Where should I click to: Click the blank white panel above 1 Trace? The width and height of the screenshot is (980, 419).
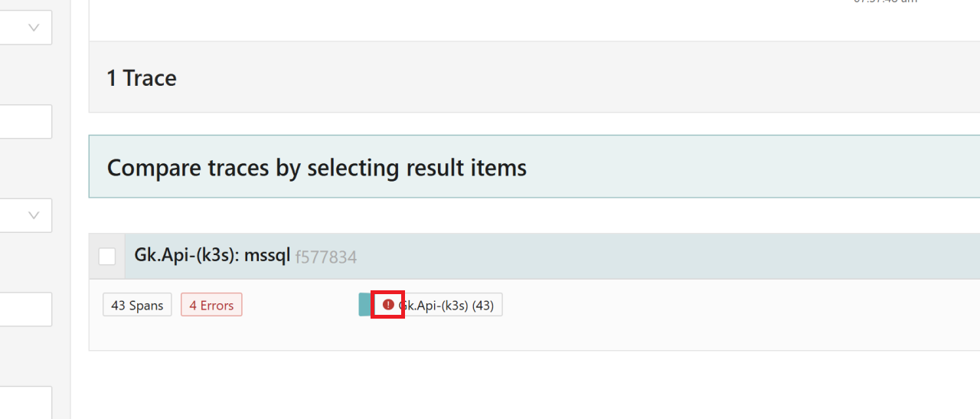459,19
